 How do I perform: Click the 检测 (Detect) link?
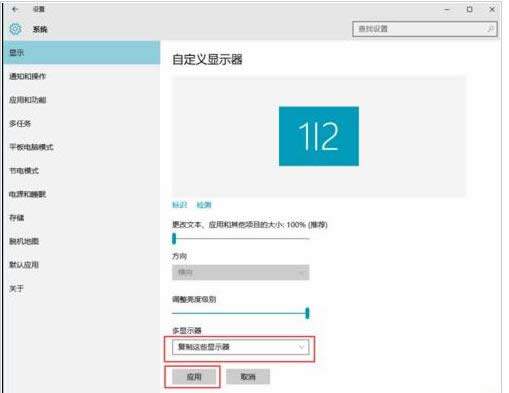coord(204,205)
